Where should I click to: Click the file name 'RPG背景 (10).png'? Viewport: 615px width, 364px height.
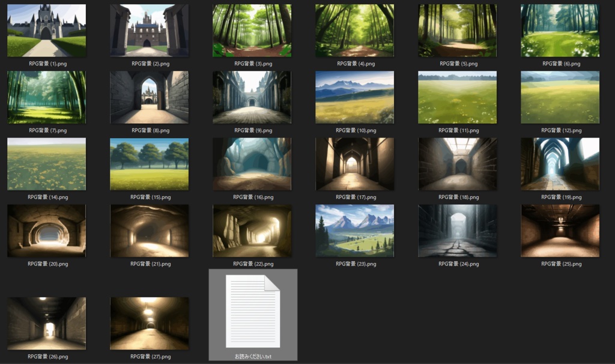[356, 130]
